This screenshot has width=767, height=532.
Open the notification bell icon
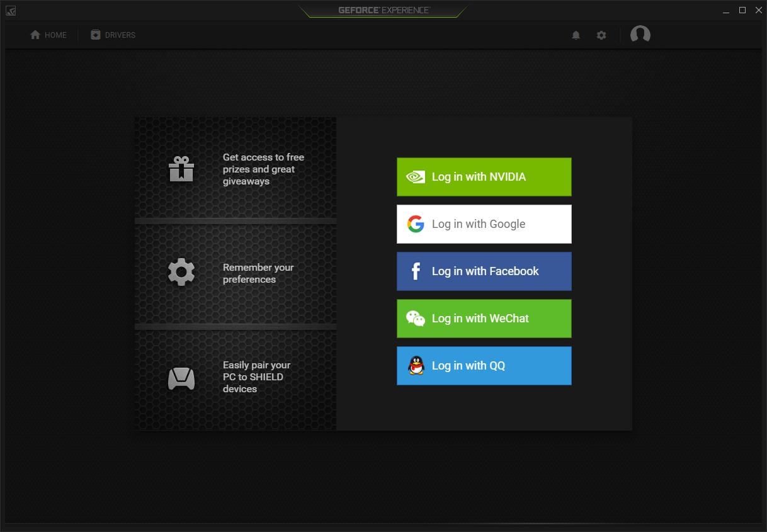point(576,35)
